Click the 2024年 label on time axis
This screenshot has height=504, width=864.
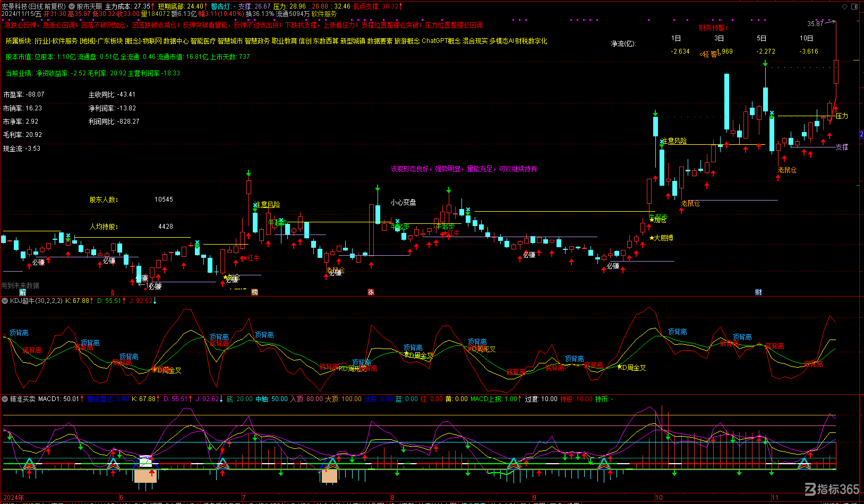coord(13,498)
